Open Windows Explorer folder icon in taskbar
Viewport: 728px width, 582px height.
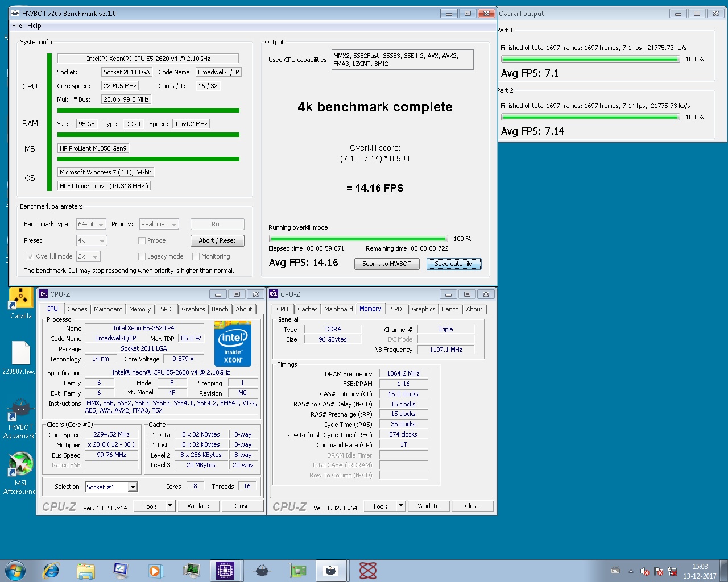86,570
